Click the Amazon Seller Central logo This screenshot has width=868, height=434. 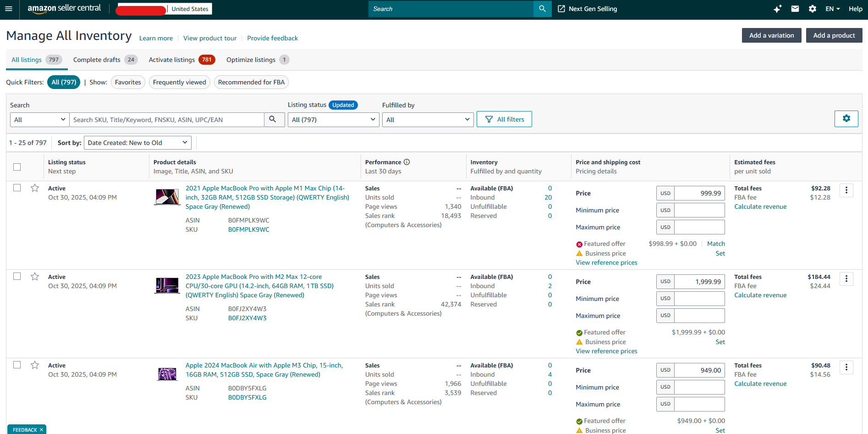click(x=64, y=9)
